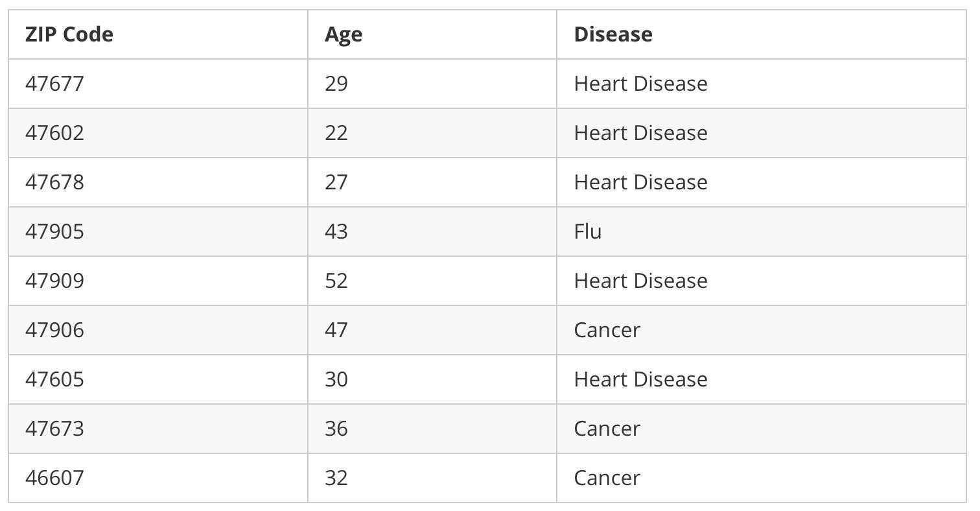Screen dimensions: 980x511
Task: Click Heart Disease in the 47605 row
Action: (x=640, y=379)
